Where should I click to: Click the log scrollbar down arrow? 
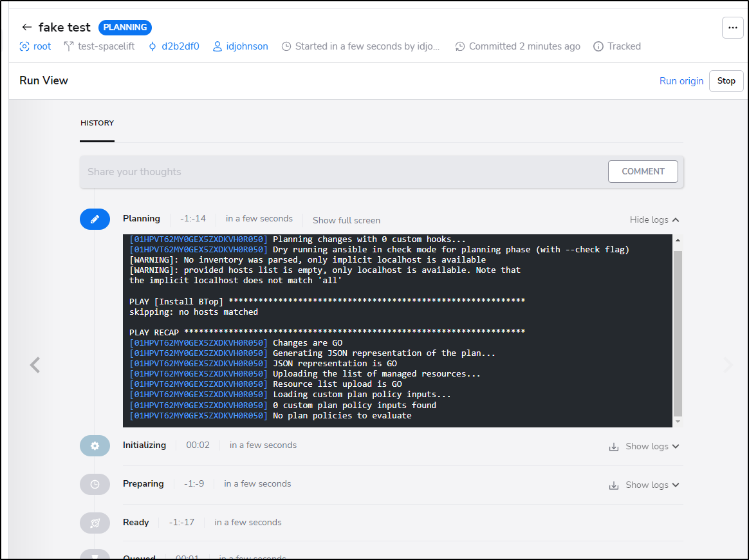tap(678, 422)
